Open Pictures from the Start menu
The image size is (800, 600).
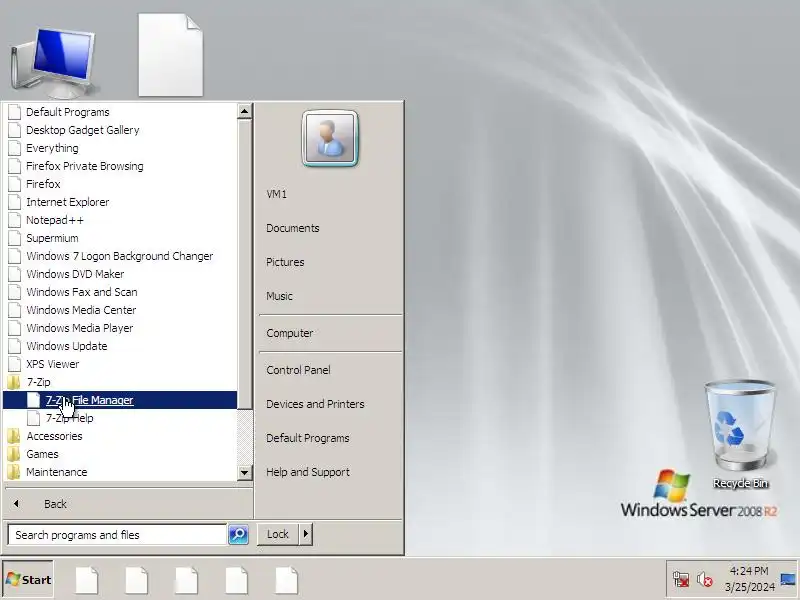point(330,262)
